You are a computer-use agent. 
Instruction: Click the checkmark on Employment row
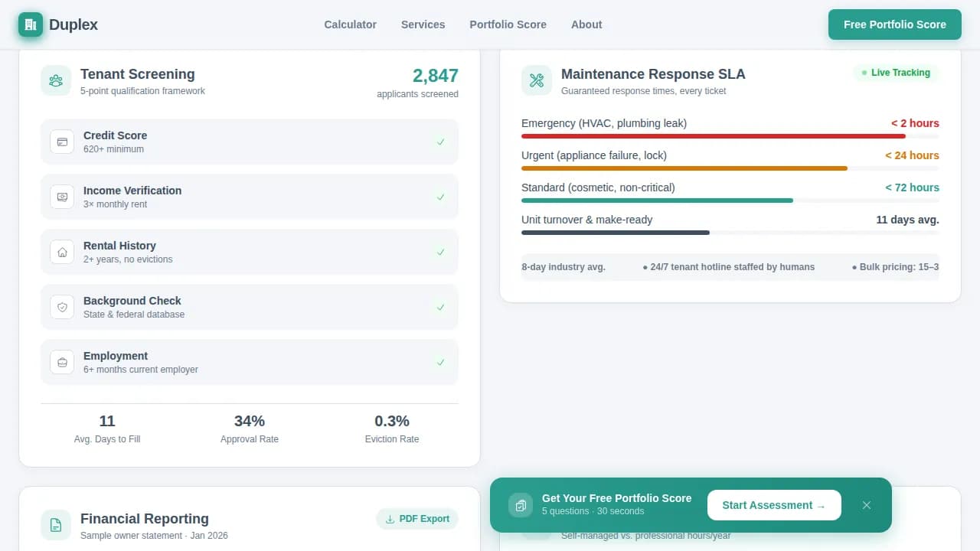click(x=440, y=362)
